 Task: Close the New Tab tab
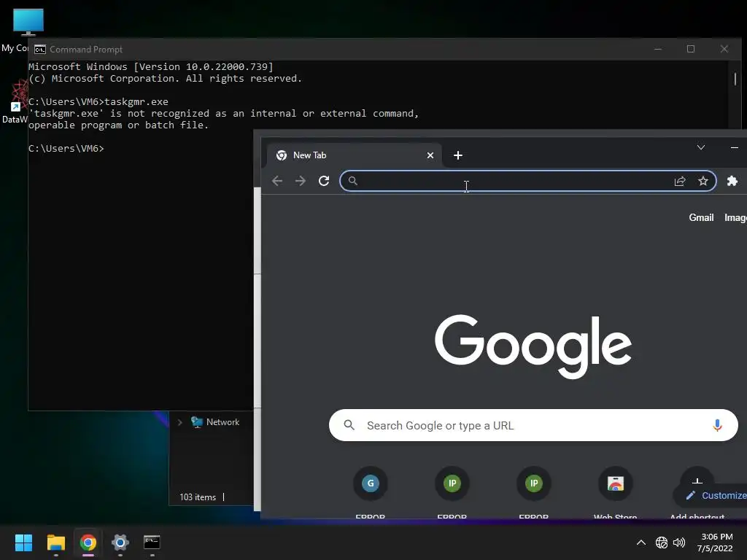click(x=430, y=155)
